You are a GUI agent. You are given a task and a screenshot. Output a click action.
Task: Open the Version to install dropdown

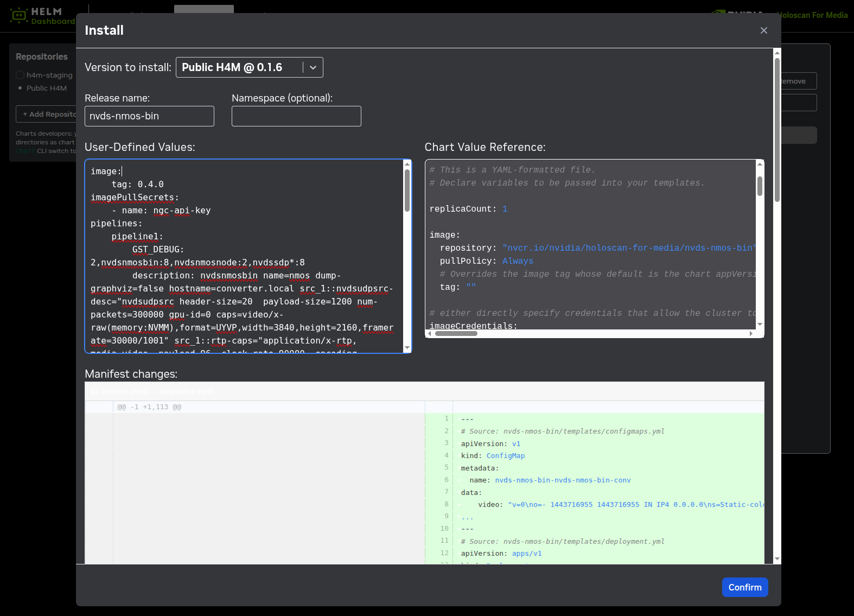click(x=239, y=68)
